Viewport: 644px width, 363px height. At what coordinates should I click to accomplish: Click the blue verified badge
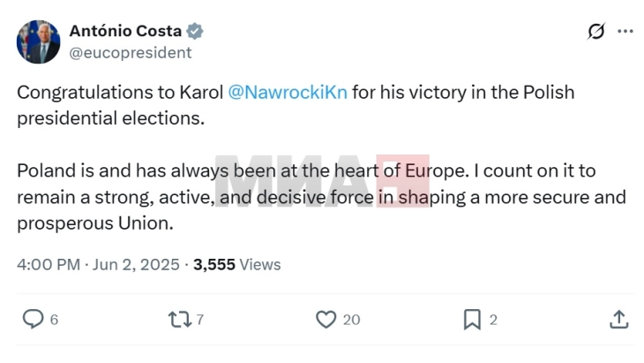point(195,31)
